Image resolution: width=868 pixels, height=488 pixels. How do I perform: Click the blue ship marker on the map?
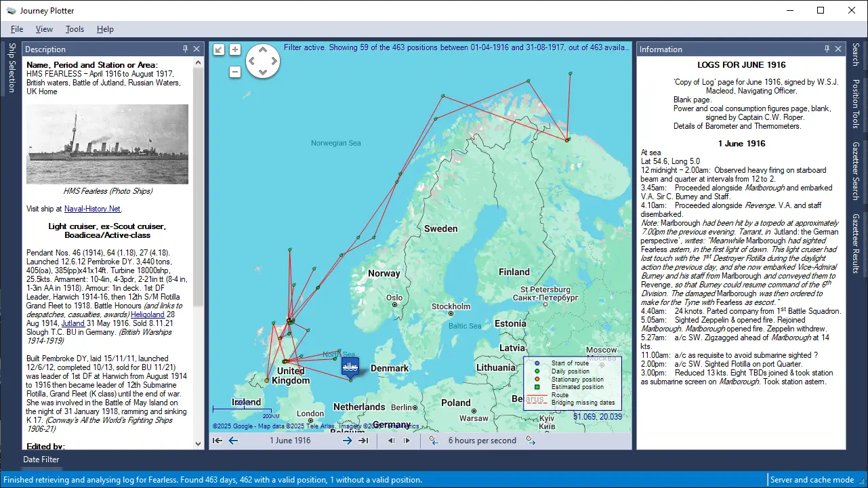pyautogui.click(x=350, y=368)
